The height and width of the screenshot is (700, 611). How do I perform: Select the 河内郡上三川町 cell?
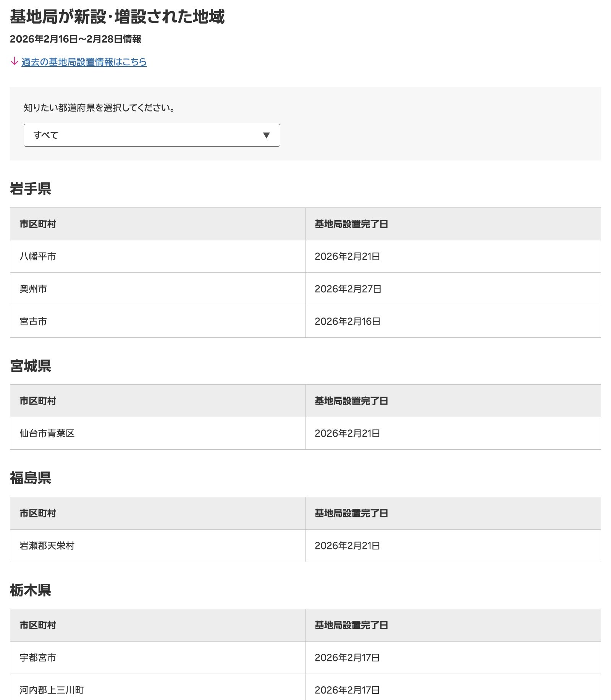click(158, 687)
